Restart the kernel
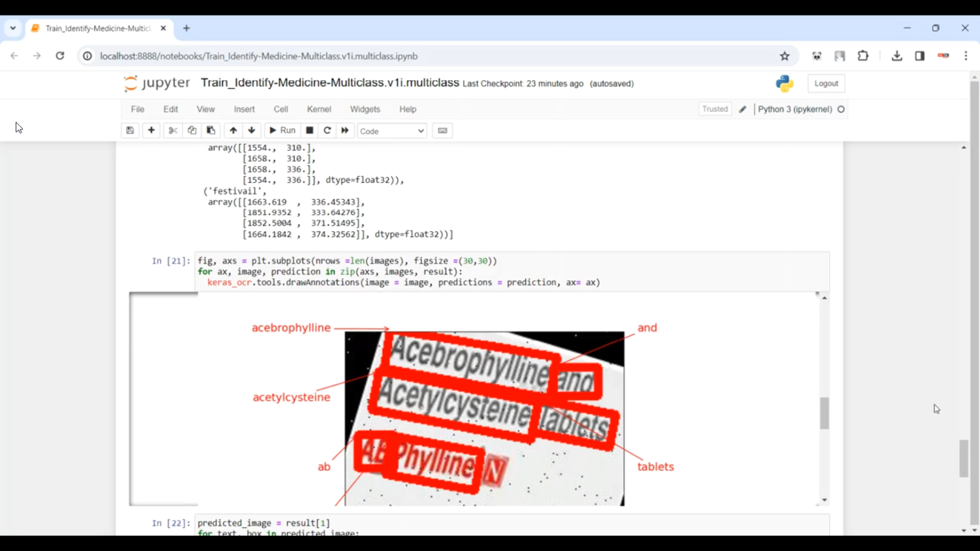 tap(327, 131)
